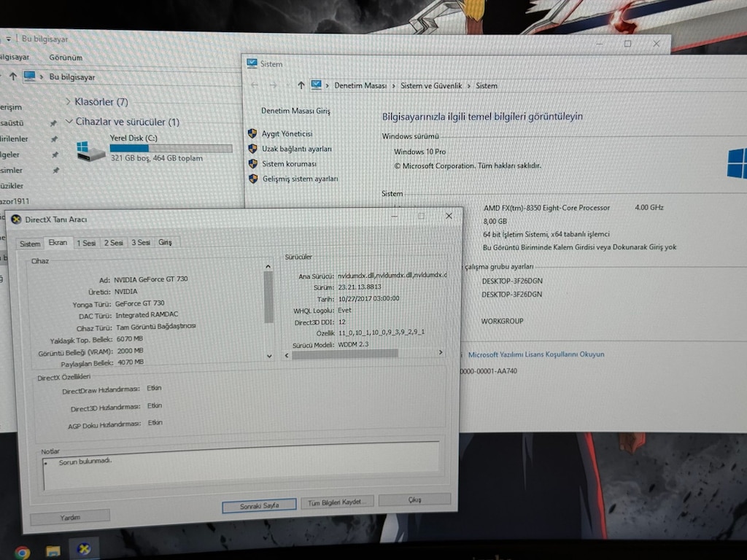
Task: Open the Görünüm menu in Explorer
Action: tap(66, 58)
